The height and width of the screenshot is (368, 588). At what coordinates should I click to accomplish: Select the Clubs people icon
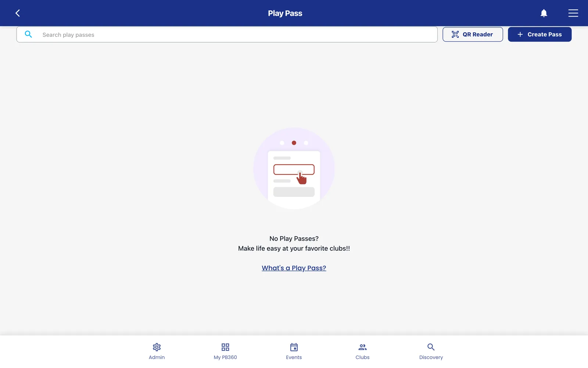362,347
